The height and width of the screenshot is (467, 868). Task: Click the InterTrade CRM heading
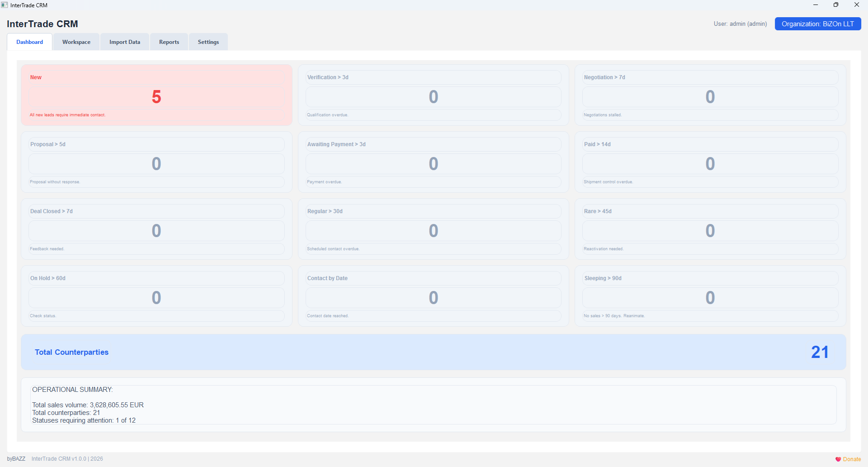pyautogui.click(x=42, y=24)
